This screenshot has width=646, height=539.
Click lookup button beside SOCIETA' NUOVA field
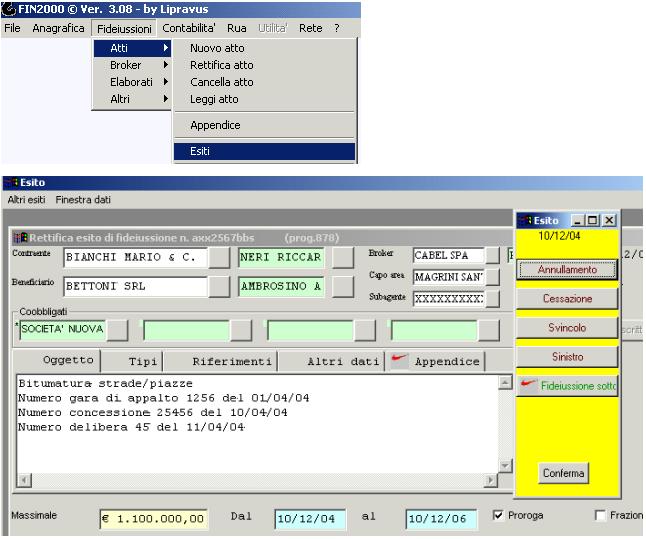117,330
